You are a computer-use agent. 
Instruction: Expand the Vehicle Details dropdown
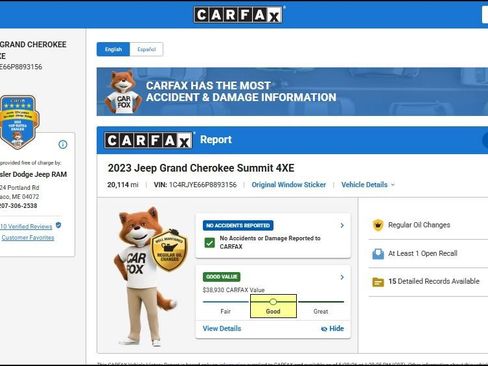point(368,185)
